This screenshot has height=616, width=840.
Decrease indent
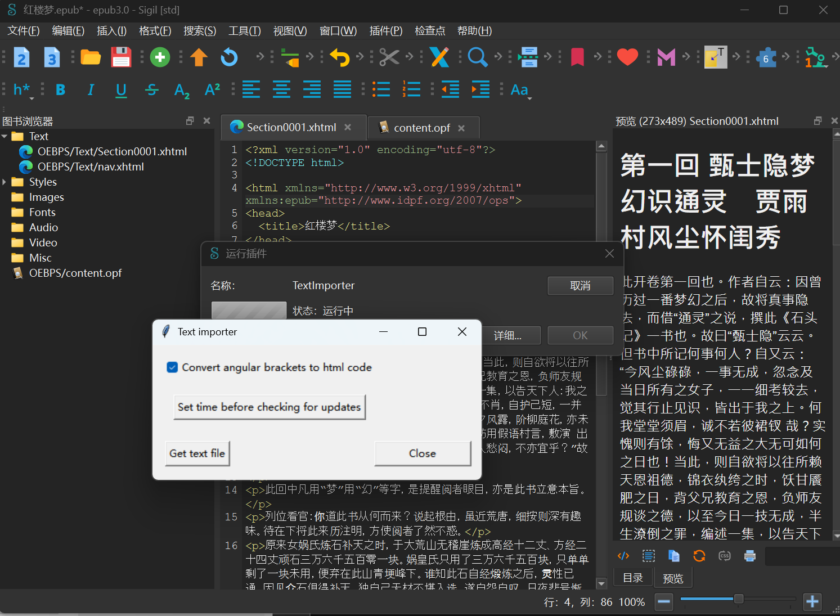450,89
